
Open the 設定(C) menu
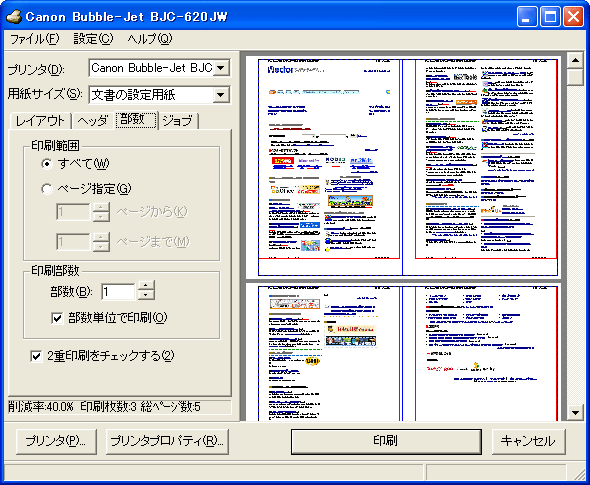[x=93, y=39]
